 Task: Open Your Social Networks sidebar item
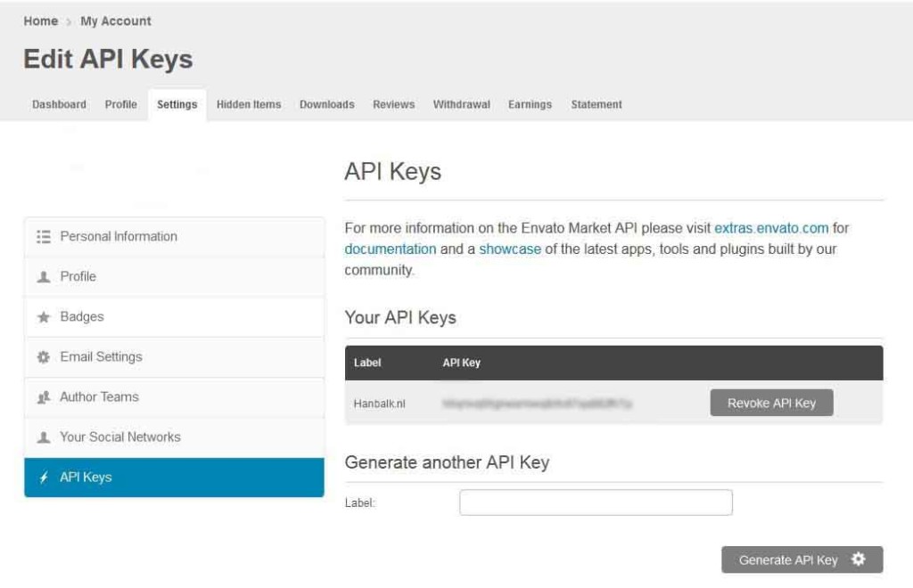click(x=174, y=437)
